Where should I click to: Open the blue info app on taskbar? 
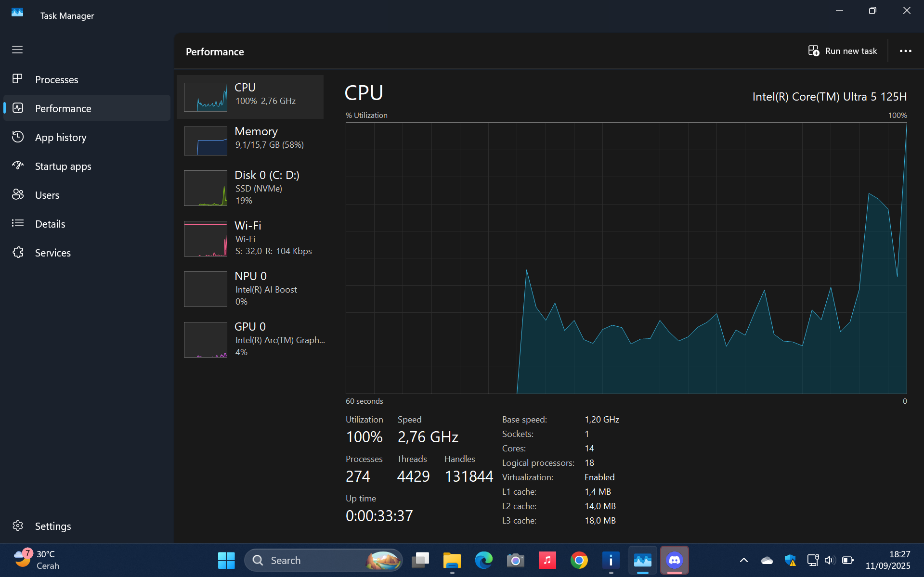611,560
